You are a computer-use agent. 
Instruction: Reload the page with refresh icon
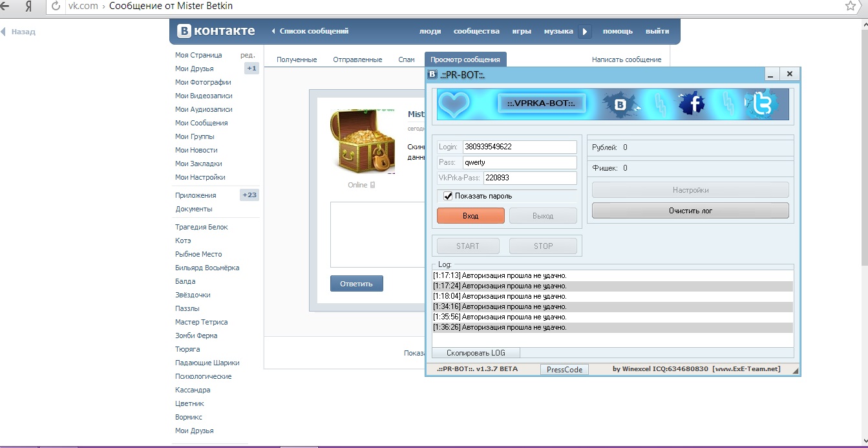click(56, 6)
